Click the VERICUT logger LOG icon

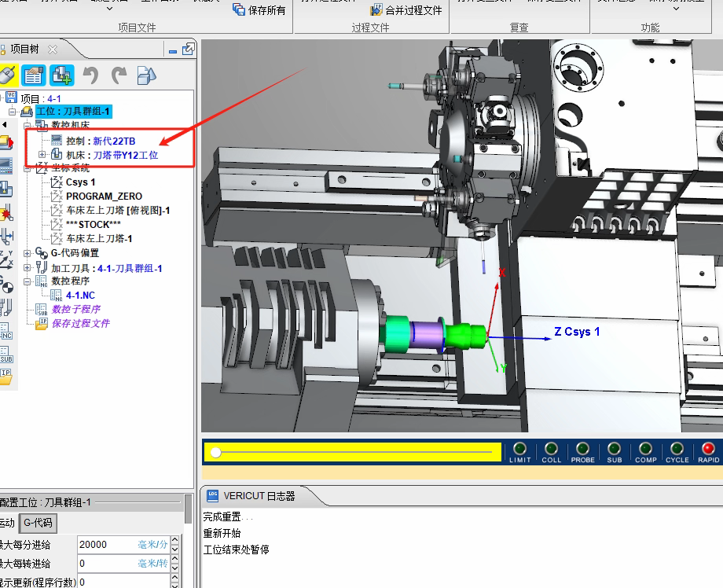tap(212, 496)
